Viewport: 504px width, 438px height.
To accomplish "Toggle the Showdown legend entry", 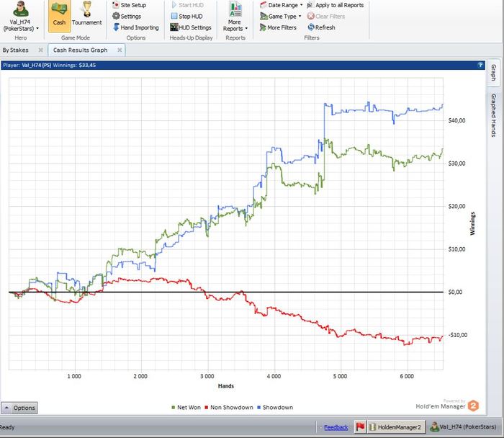I will pos(275,408).
